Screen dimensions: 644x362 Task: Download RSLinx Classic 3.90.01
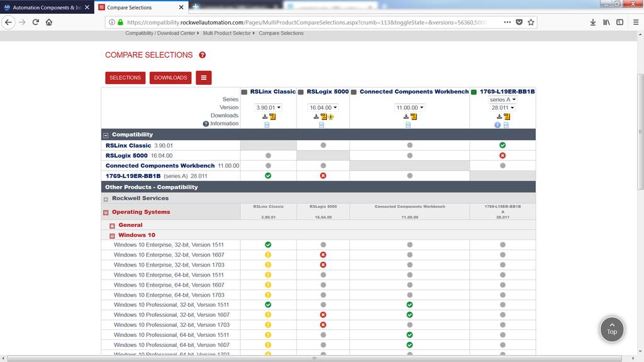[x=265, y=116]
